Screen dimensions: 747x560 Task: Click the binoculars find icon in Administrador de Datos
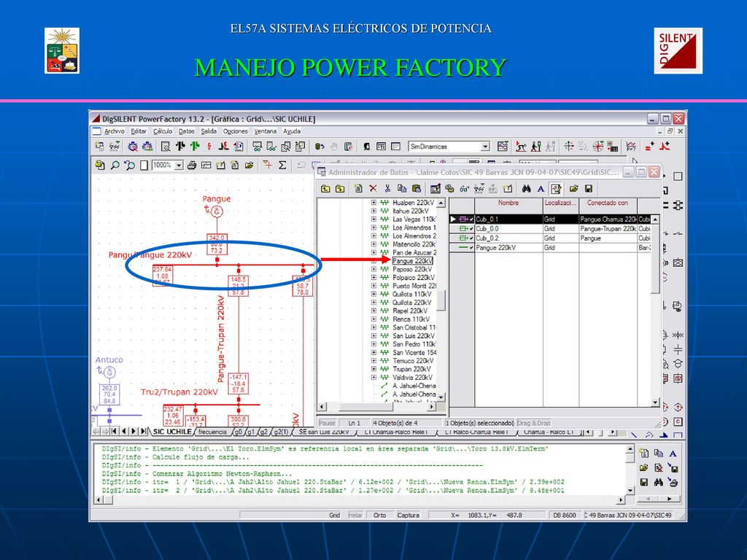[x=527, y=189]
